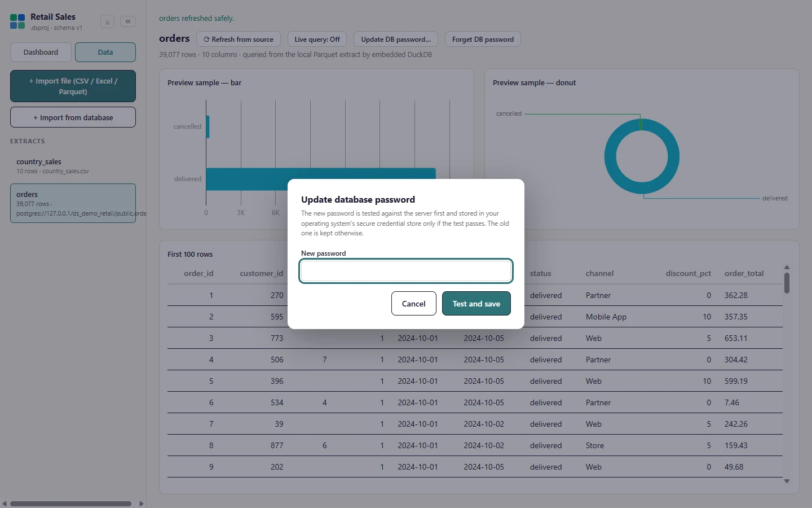Click the Mobile App channel cell
This screenshot has height=508, width=812.
[606, 317]
